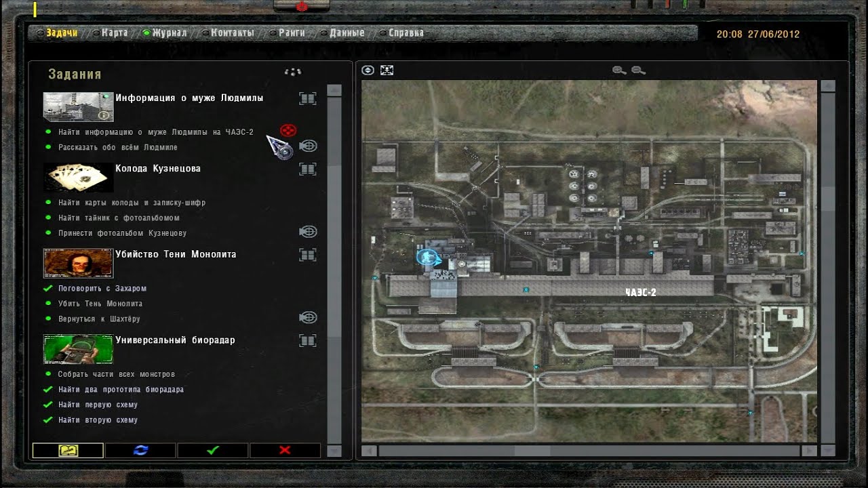Click subtask Вернуться к Шахтёру

pyautogui.click(x=99, y=319)
